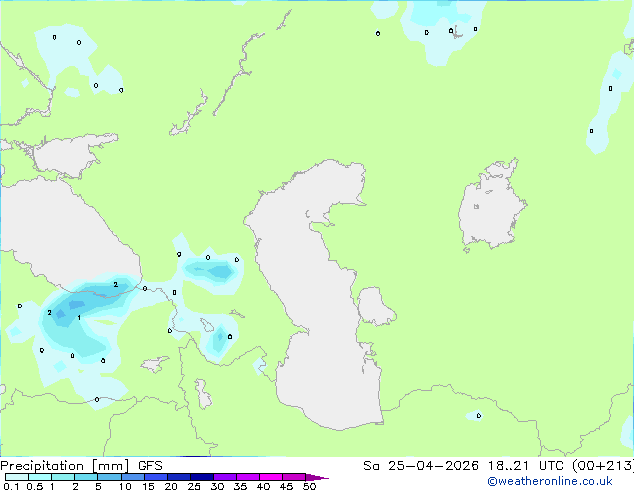634x490 pixels.
Task: Pick the legend swatch between 15 and 20
Action: (x=156, y=477)
